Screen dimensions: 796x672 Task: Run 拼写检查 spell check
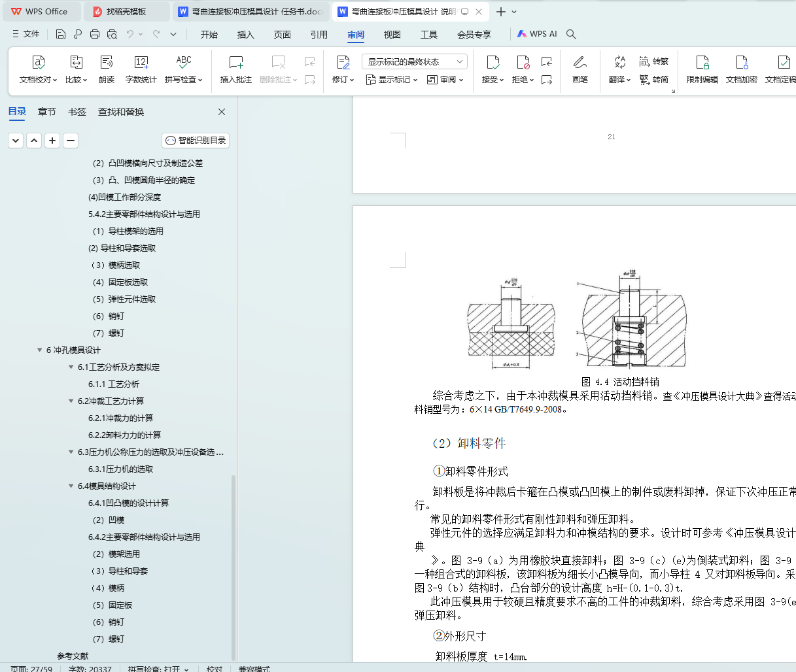[184, 69]
